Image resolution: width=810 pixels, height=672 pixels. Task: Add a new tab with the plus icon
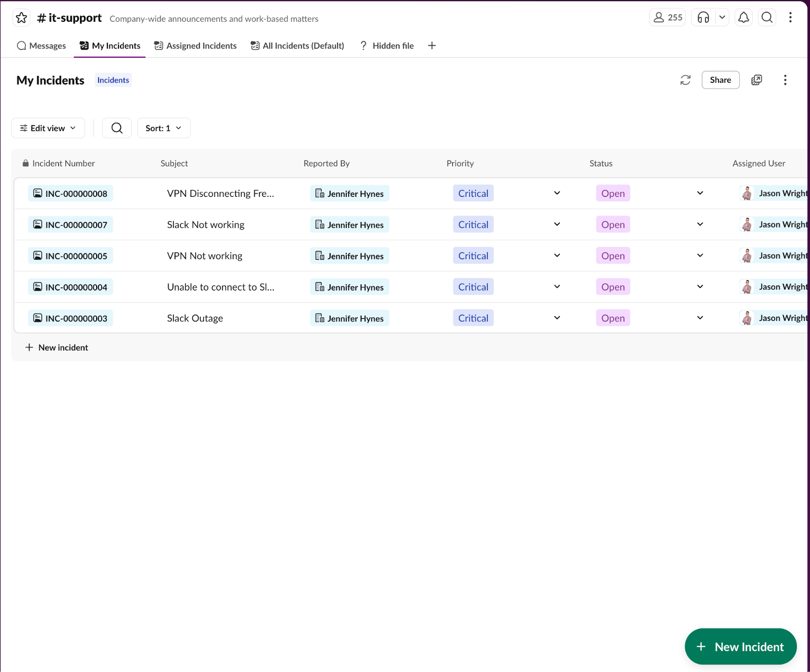coord(432,46)
